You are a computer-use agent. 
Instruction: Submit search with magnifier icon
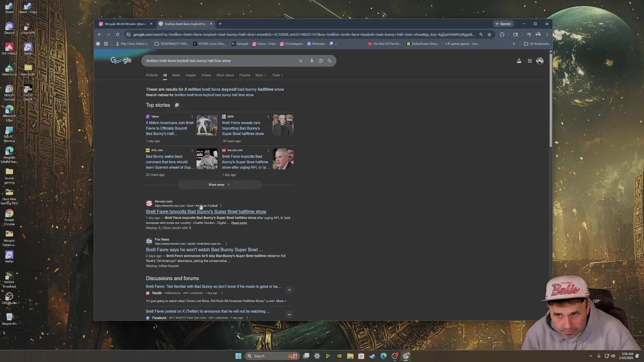tap(330, 61)
